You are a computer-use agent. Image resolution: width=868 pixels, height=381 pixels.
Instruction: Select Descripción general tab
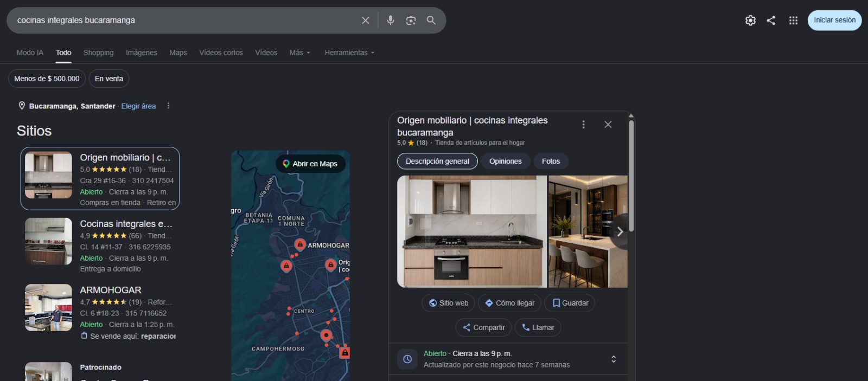pos(437,161)
